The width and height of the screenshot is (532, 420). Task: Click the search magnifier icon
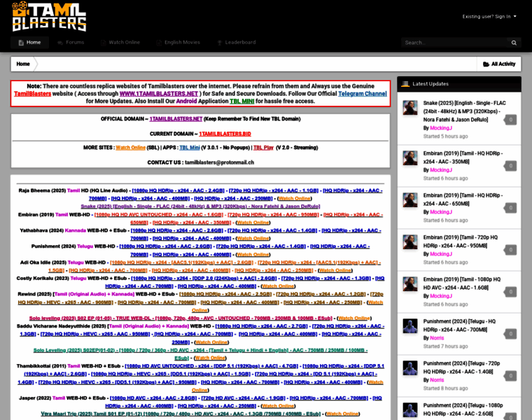514,43
